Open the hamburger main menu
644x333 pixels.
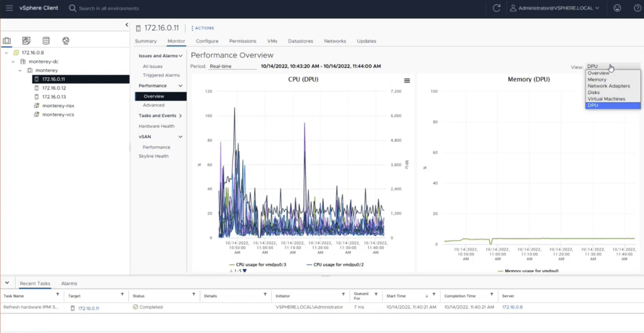pos(9,8)
